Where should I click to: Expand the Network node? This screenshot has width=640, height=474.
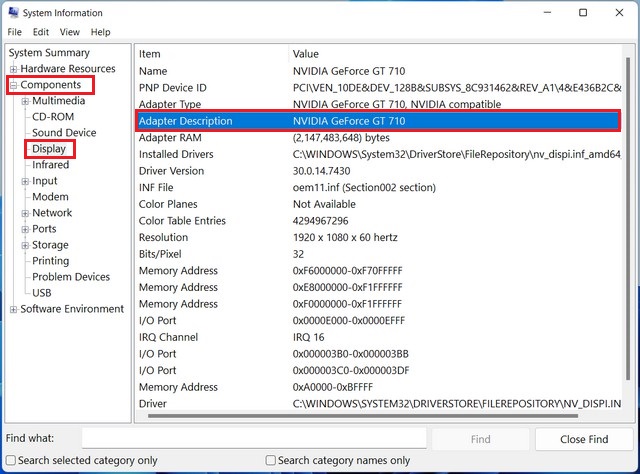[x=25, y=213]
